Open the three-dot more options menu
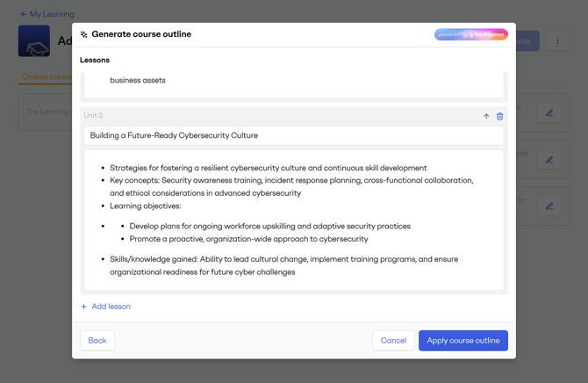 coord(557,41)
